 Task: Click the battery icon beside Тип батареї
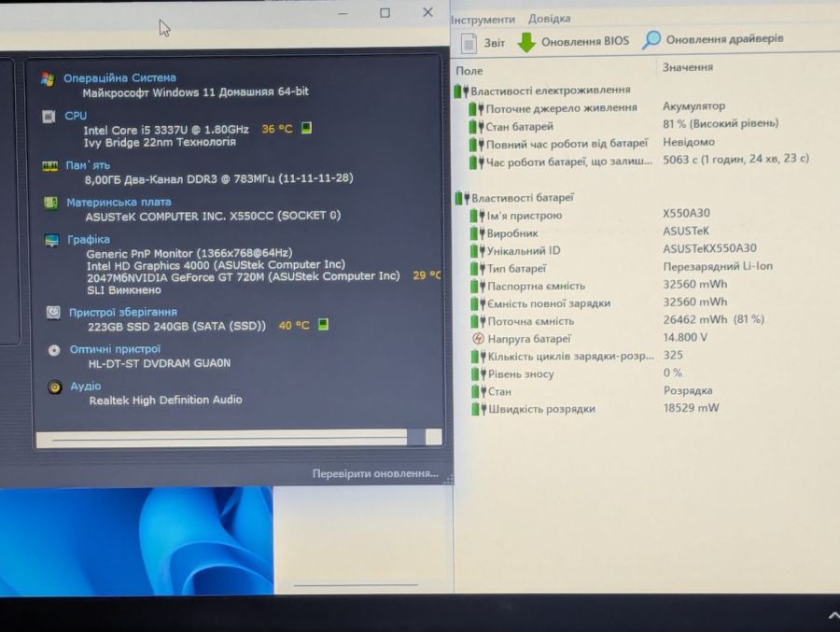coord(477,269)
